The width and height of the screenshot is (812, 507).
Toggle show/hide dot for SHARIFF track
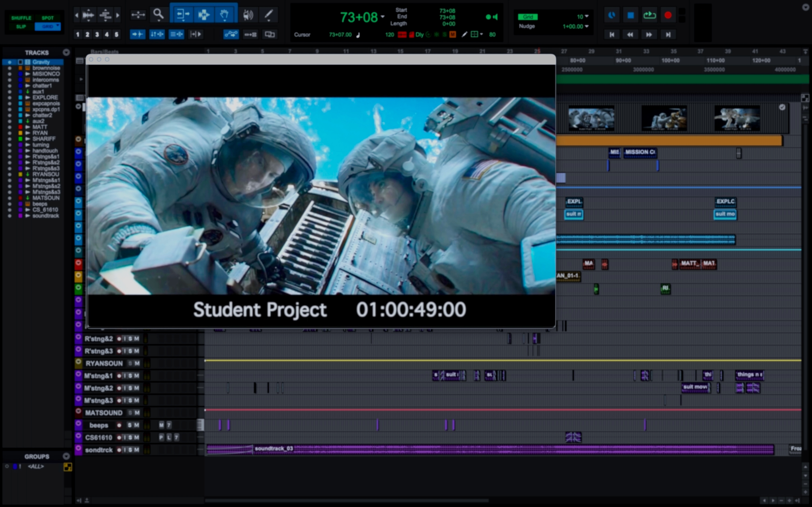coord(10,139)
